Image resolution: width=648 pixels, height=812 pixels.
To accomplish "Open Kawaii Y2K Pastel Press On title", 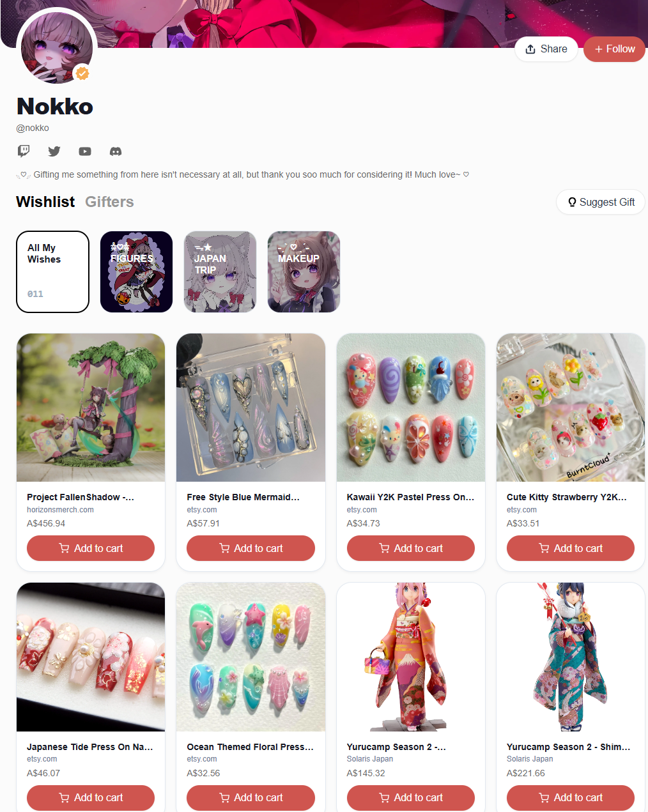I will pos(410,497).
